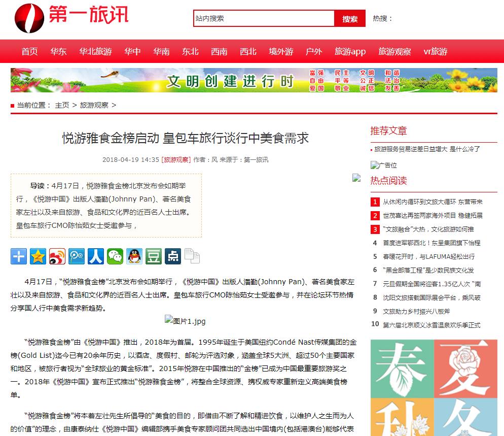Screen dimensions: 504x436
Task: Open the 华中 navigation item
Action: [132, 51]
